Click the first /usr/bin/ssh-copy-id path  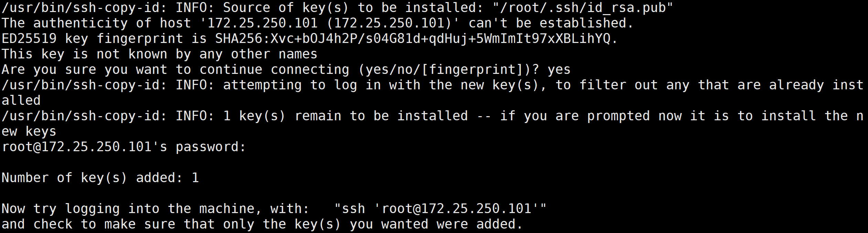84,8
